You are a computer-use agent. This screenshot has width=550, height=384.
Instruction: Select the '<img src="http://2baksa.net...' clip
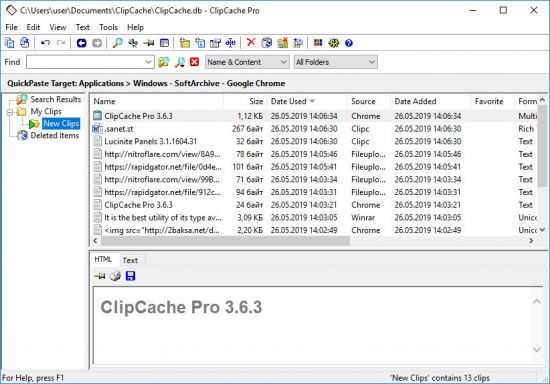[x=314, y=230]
